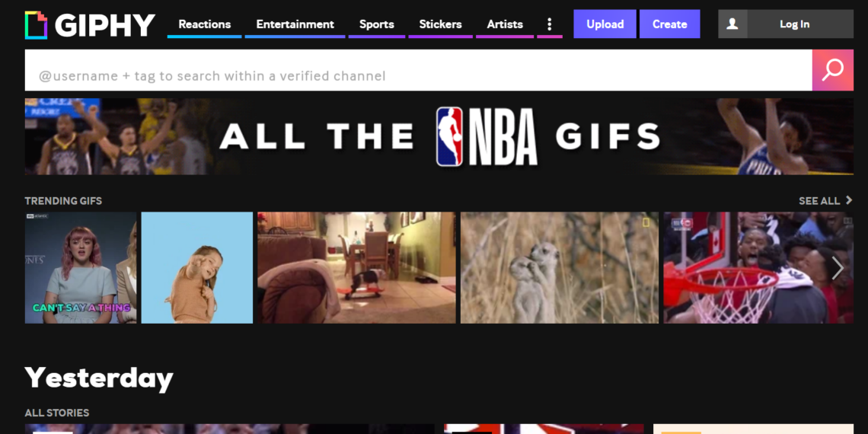
Task: Open the three-dot more categories menu
Action: tap(550, 24)
